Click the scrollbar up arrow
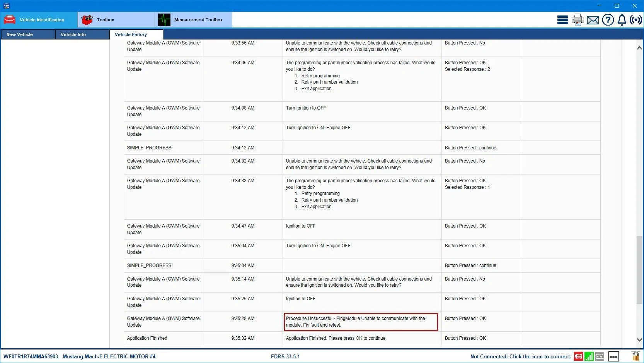This screenshot has width=644, height=363. pyautogui.click(x=639, y=48)
